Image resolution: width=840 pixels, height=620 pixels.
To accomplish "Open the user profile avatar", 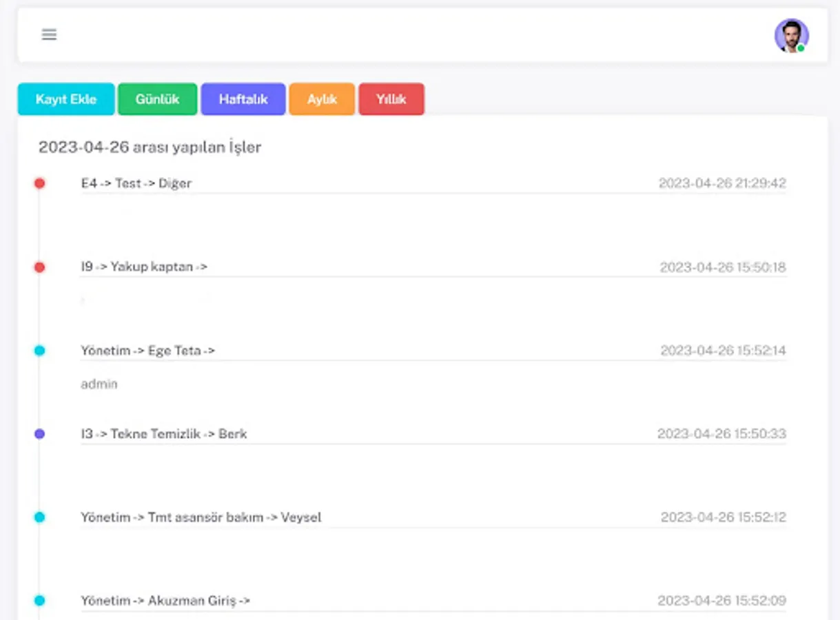I will [x=791, y=35].
